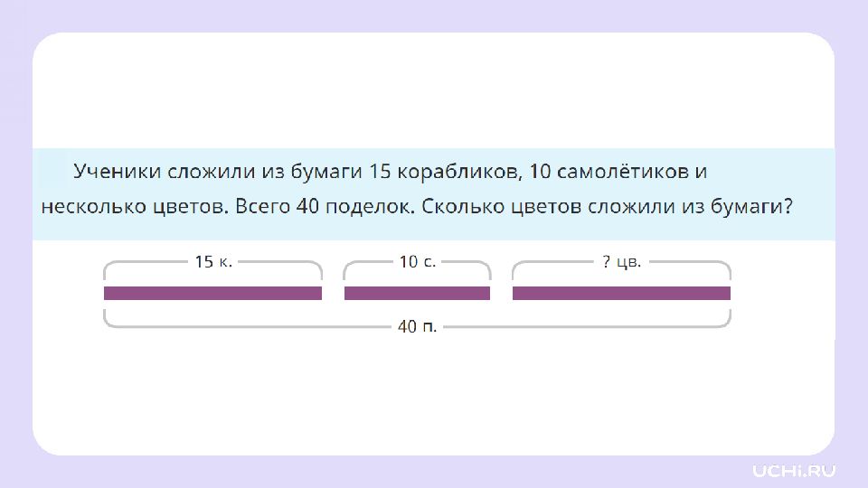Screen dimensions: 868x488
Task: Click the number 40 in the problem text
Action: [x=307, y=206]
